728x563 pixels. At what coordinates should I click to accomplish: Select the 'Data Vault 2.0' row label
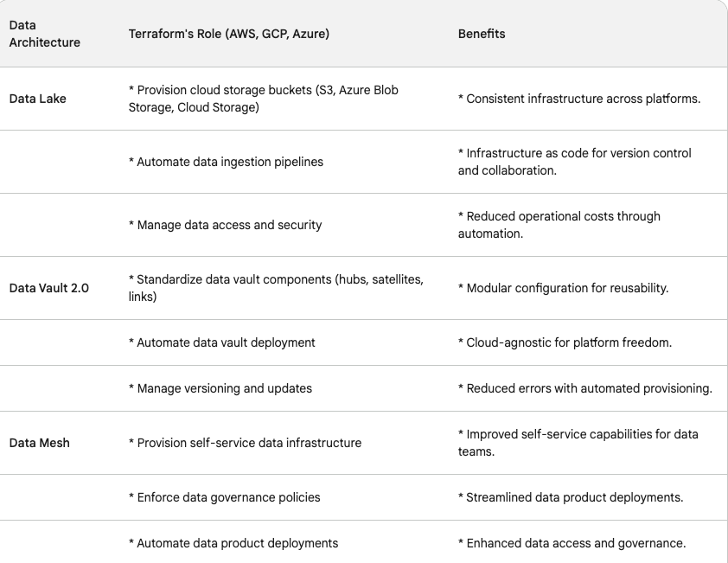[48, 288]
